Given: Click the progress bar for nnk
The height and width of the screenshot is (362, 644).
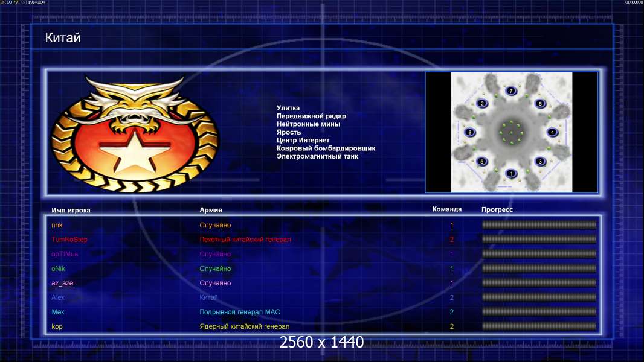Looking at the screenshot, I should coord(539,224).
